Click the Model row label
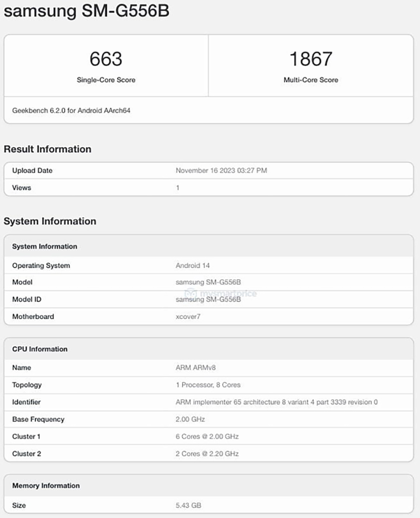Viewport: 420px width, 518px height. 22,282
